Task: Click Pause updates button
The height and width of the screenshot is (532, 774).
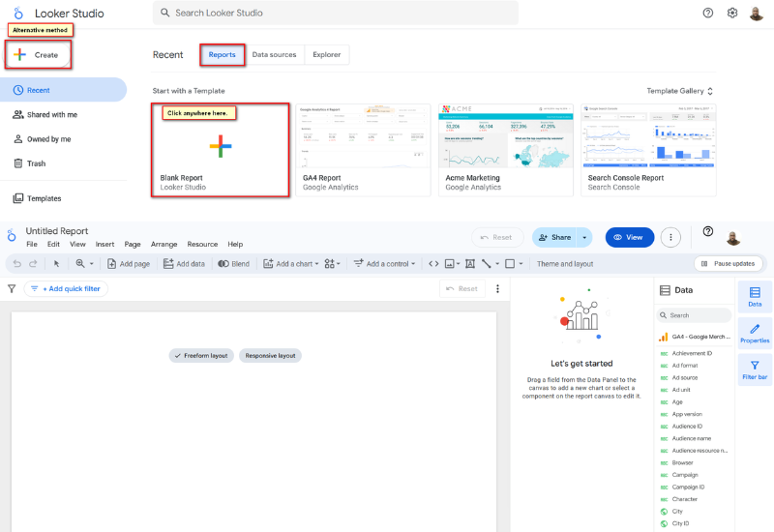Action: pyautogui.click(x=729, y=264)
